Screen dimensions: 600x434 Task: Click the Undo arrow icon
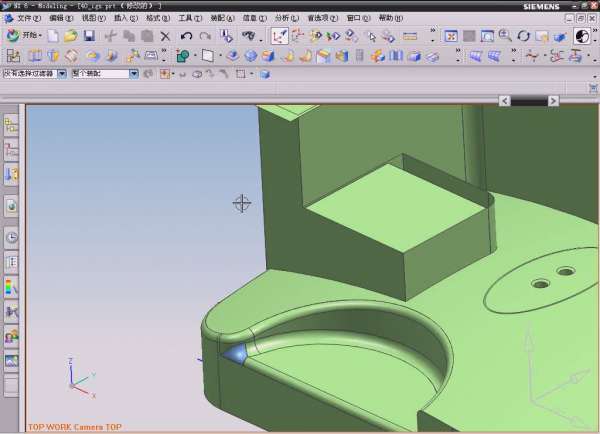tap(186, 36)
